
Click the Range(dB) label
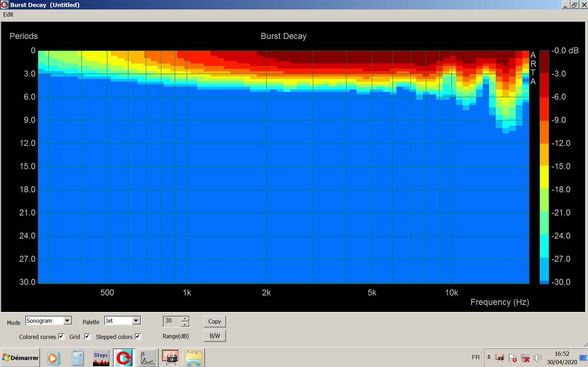coord(176,336)
